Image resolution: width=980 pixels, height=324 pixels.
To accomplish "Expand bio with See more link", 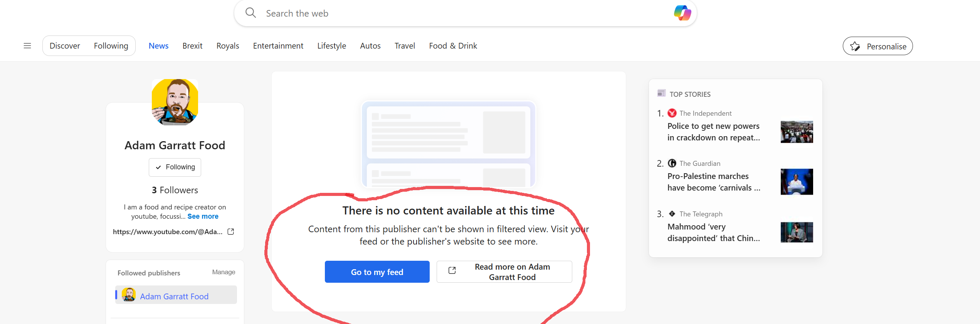I will (203, 216).
